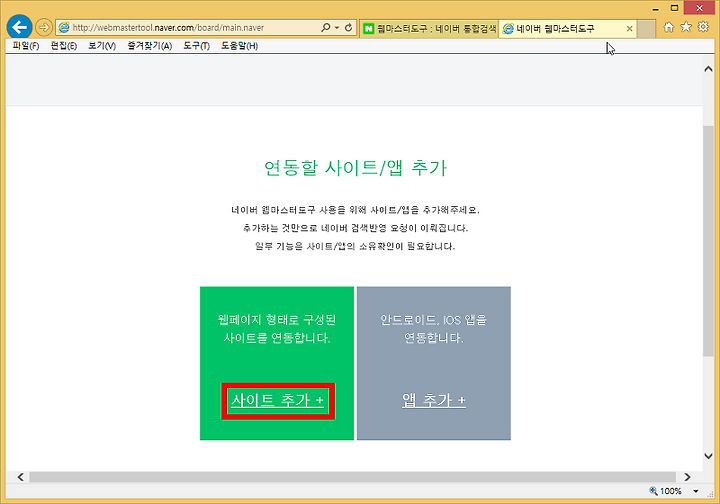Open a new tab button
The width and height of the screenshot is (720, 504).
point(646,28)
